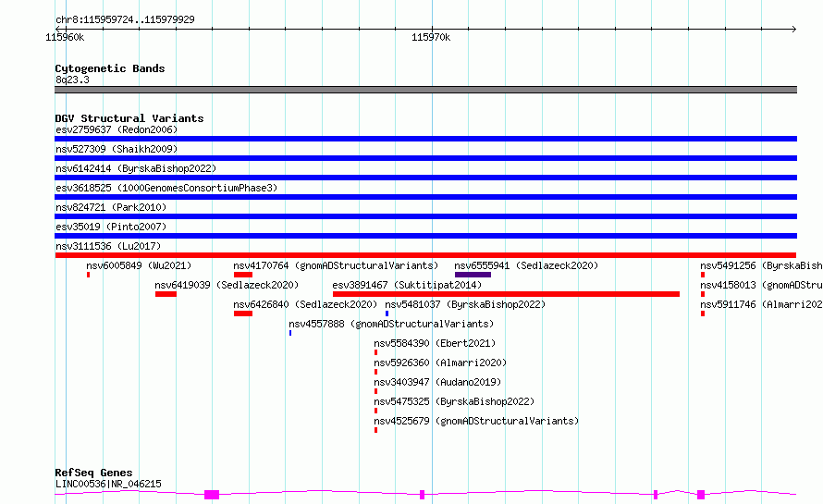Click nsv5475325 (ByrskaBishop2022) label

click(x=455, y=401)
